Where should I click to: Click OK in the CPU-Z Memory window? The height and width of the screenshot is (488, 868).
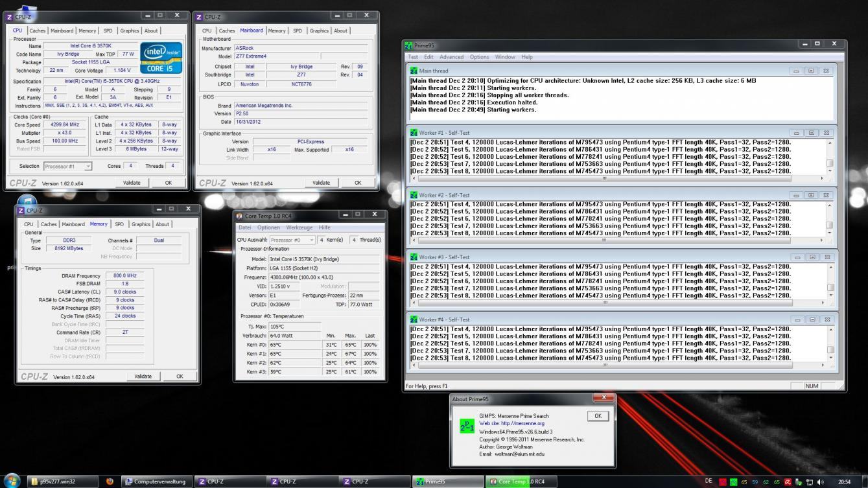tap(180, 376)
